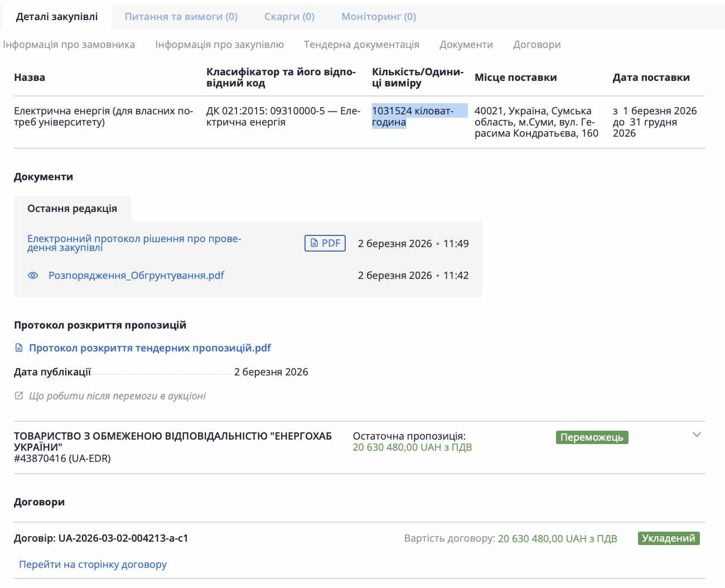The height and width of the screenshot is (588, 725).
Task: Go to Договори anchor in sub-navigation
Action: tap(536, 45)
